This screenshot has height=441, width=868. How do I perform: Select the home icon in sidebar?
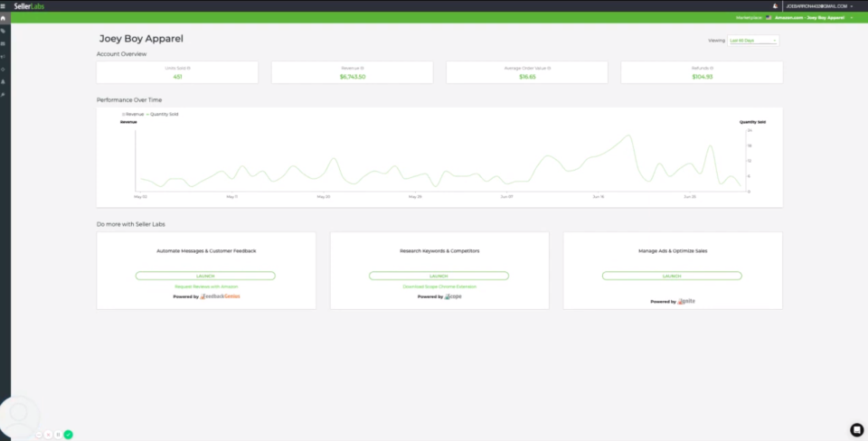(x=3, y=18)
